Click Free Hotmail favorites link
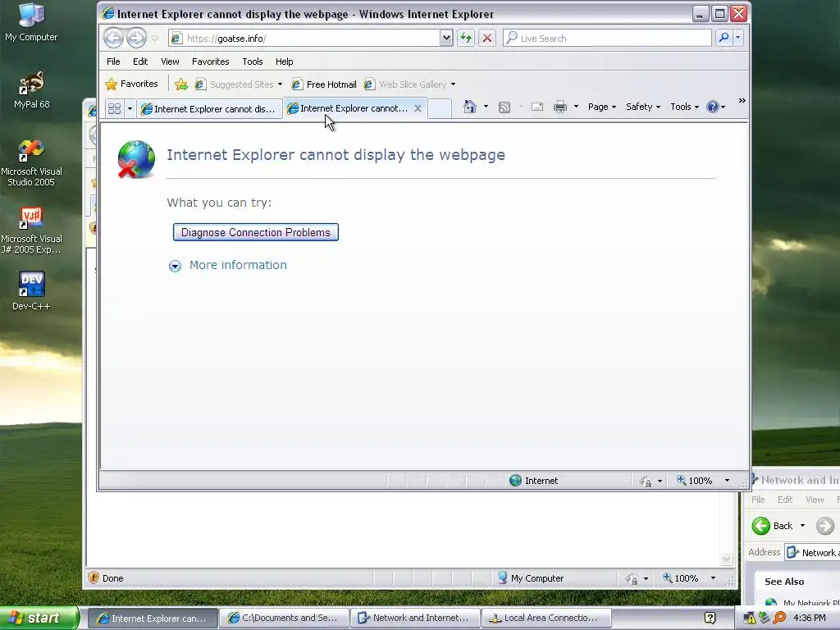The width and height of the screenshot is (840, 630). (x=324, y=84)
